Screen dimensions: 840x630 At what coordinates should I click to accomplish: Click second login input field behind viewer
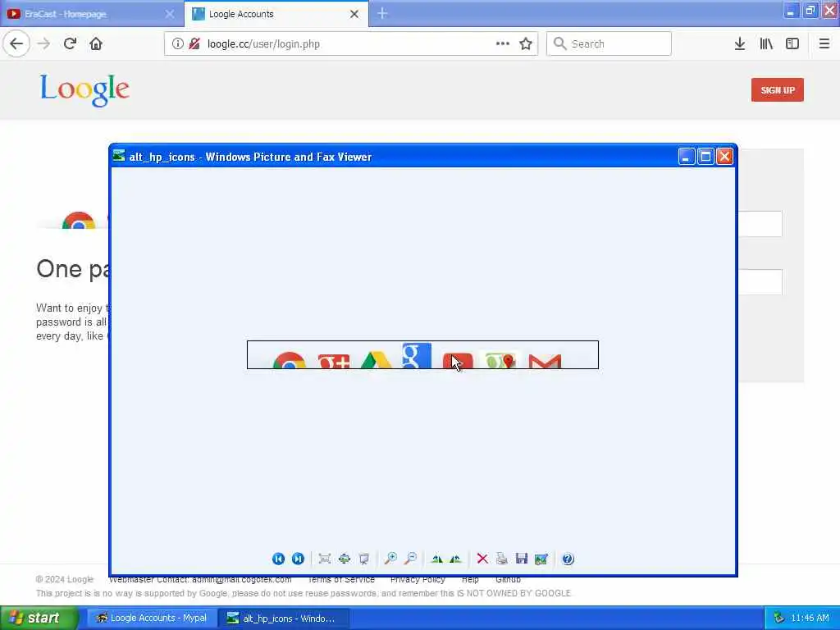760,282
